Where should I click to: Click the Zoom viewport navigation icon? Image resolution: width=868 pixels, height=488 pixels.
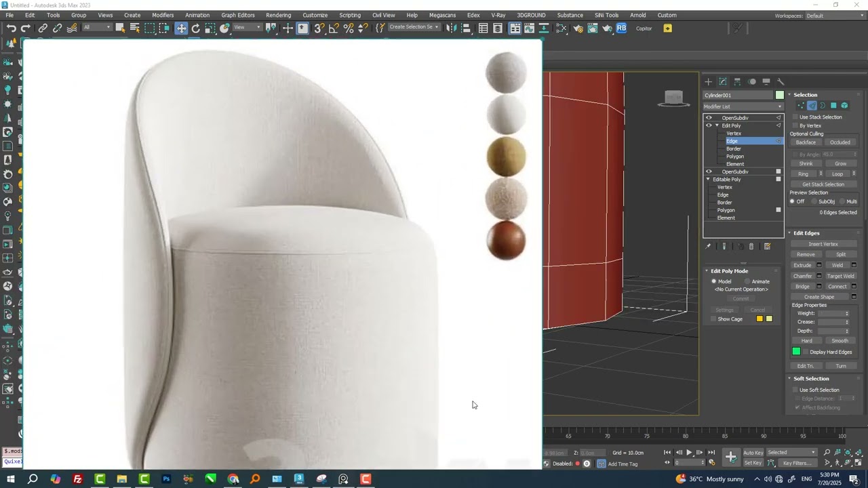pos(827,453)
